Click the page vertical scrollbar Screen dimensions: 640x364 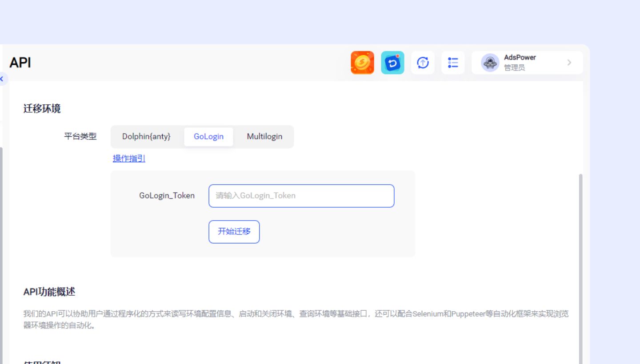(580, 269)
